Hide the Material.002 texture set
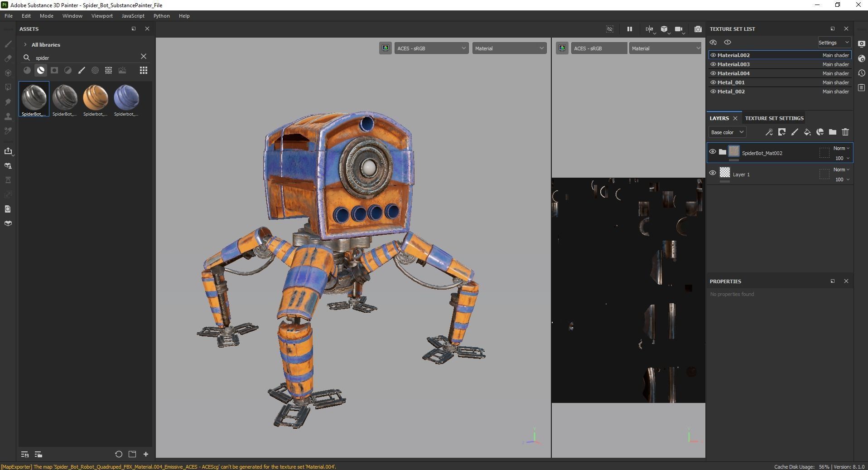The width and height of the screenshot is (868, 470). [x=713, y=55]
